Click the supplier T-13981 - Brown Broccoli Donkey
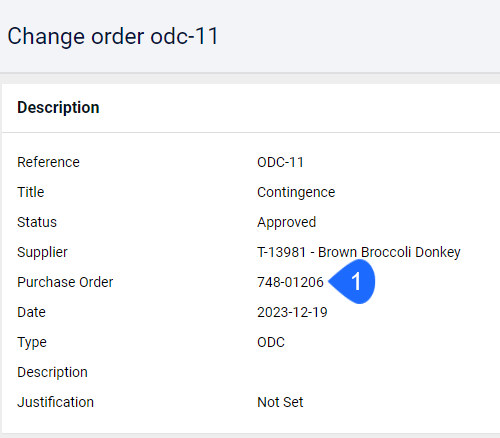Screen dimensions: 500x438 pos(359,252)
